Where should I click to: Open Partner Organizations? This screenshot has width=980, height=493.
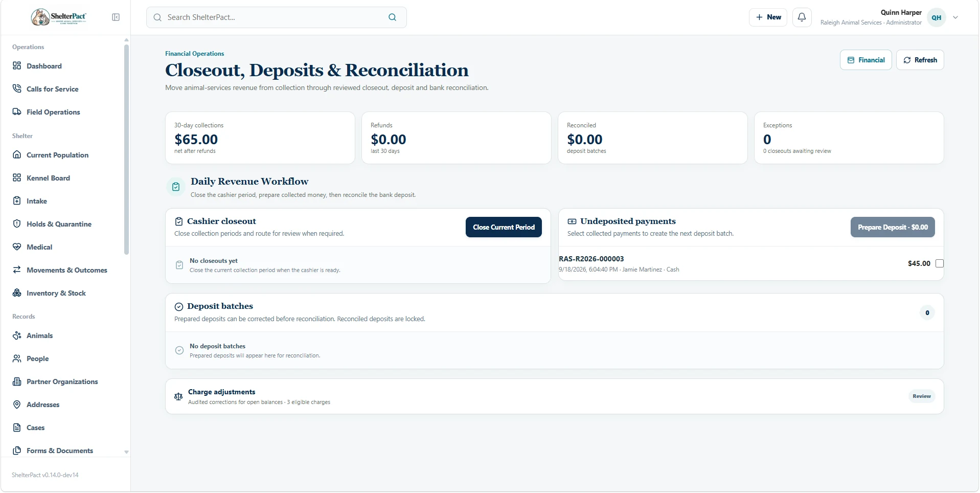point(63,382)
